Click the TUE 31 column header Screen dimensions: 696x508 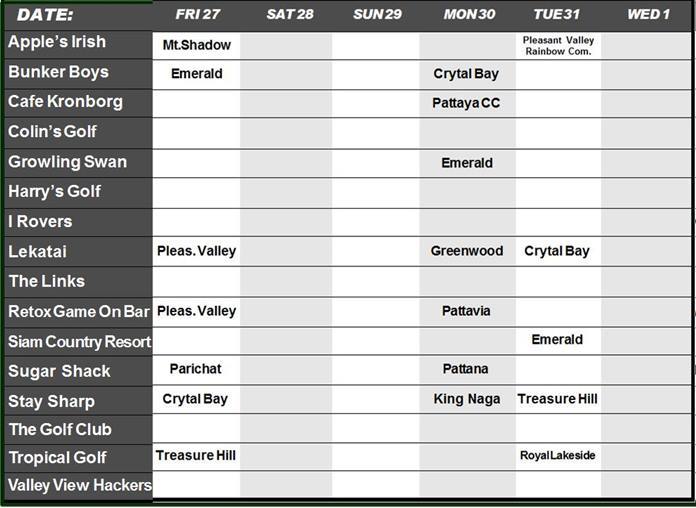tap(558, 15)
